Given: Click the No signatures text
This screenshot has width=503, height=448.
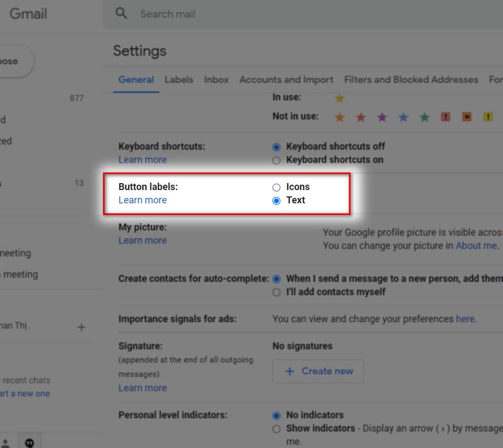Looking at the screenshot, I should [x=303, y=346].
